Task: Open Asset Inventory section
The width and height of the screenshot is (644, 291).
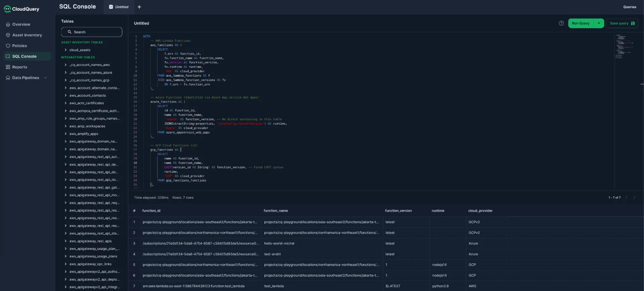Action: (x=27, y=35)
